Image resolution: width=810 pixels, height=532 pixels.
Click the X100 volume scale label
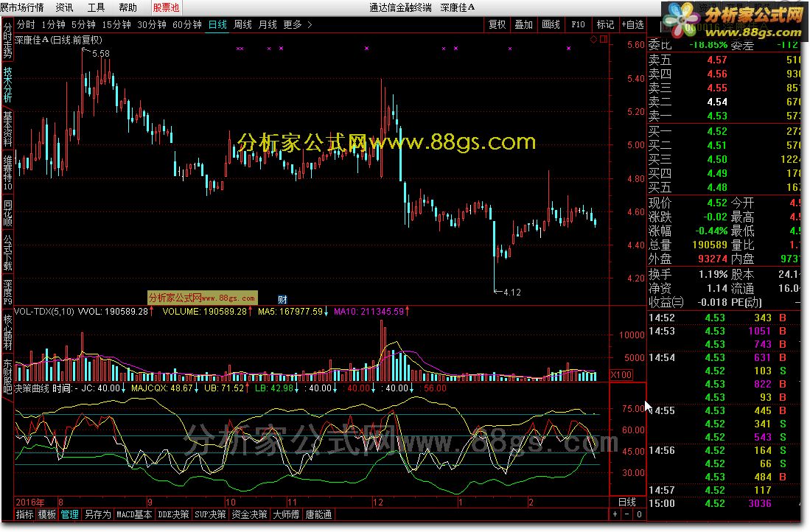tap(621, 374)
